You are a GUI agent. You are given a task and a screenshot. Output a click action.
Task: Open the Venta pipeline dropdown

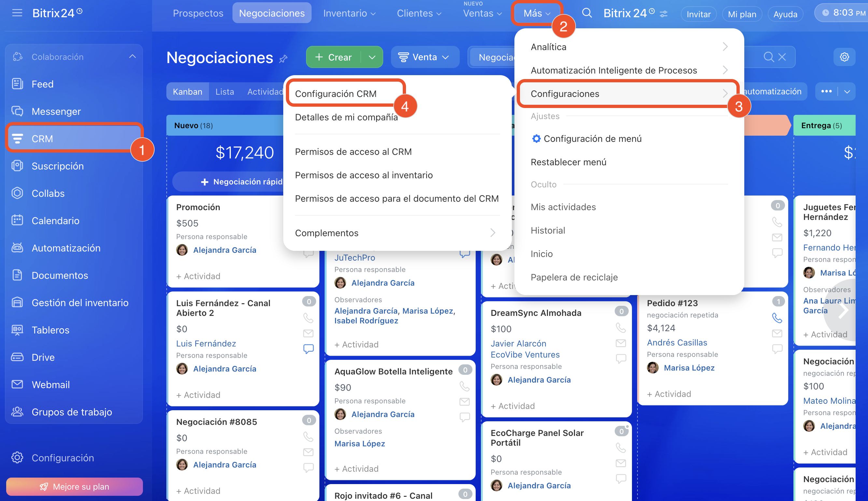pyautogui.click(x=425, y=57)
